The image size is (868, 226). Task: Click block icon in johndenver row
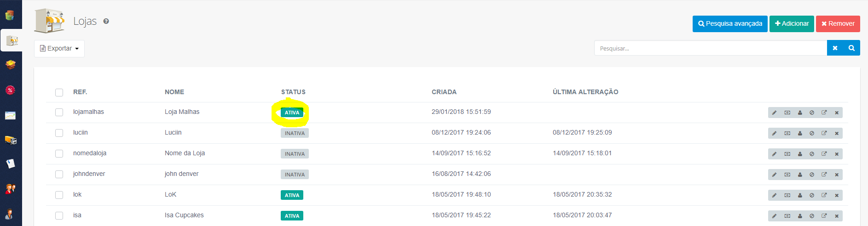coord(812,175)
